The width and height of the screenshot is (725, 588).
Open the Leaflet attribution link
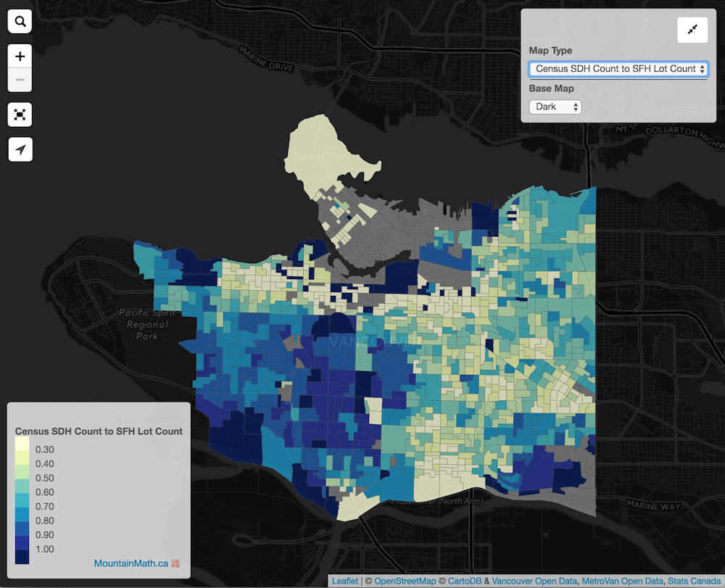pyautogui.click(x=345, y=581)
